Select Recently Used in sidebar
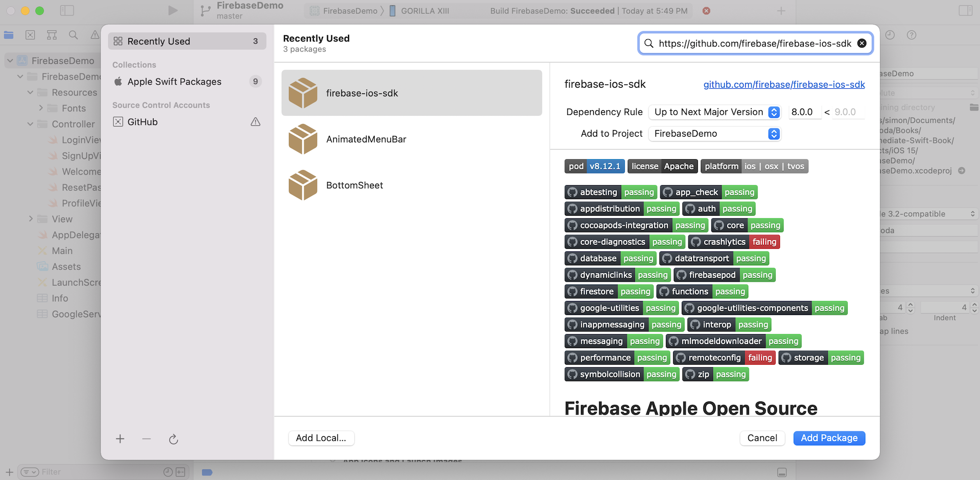 click(187, 41)
